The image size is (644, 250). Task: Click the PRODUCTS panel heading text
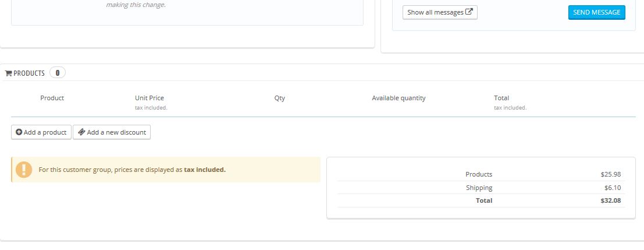tap(29, 73)
